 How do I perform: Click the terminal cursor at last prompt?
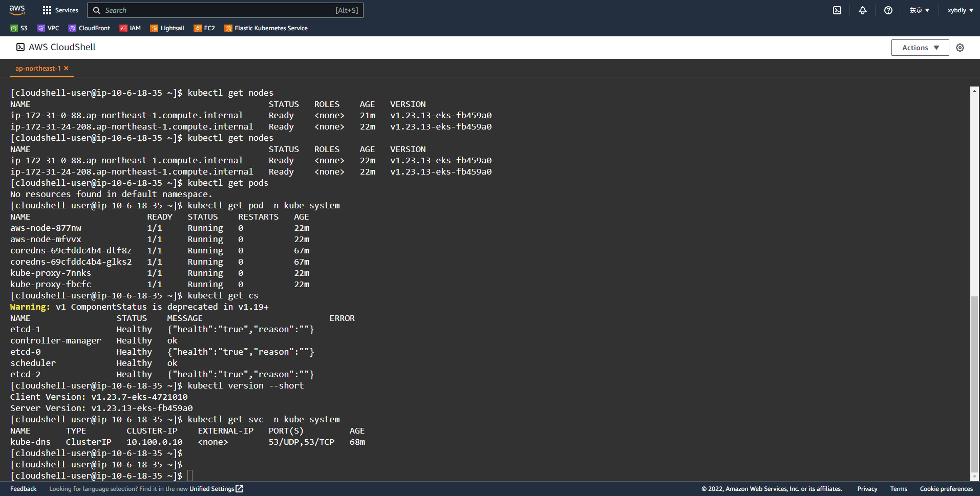pos(190,476)
